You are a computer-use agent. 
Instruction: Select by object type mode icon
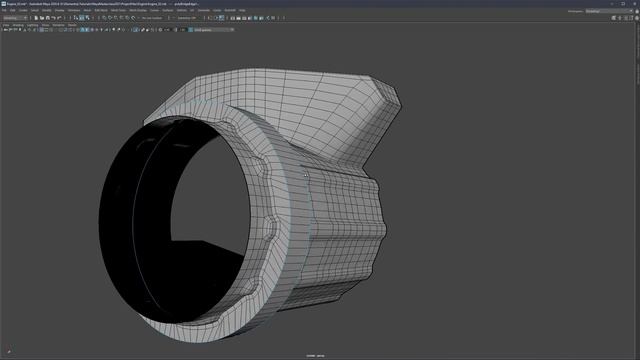point(82,18)
